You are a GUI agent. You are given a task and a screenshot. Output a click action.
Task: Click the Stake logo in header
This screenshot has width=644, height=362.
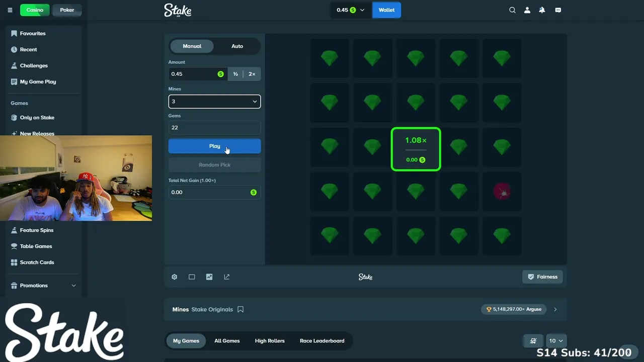tap(178, 10)
